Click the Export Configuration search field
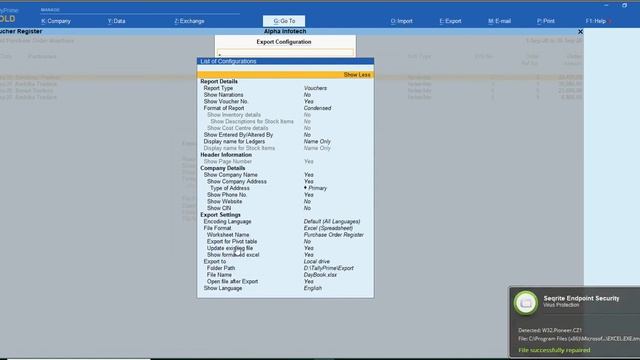Screen dimensions: 640x360 tap(285, 53)
